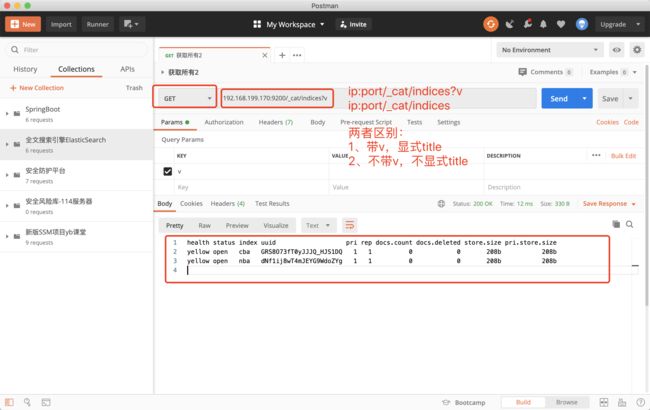
Task: Uncheck the v query parameter checkbox
Action: pos(167,172)
